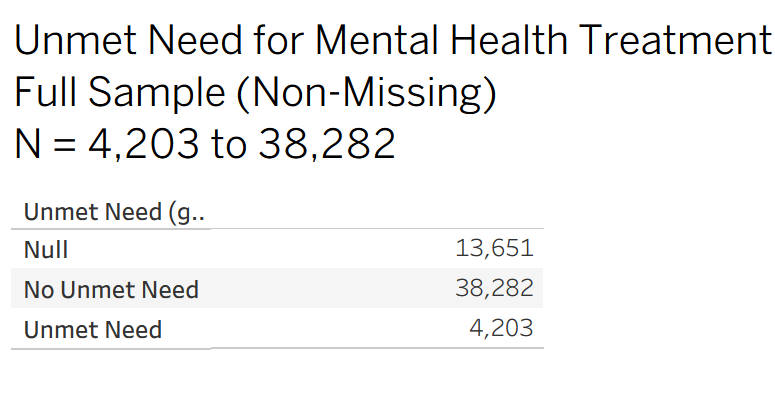Click '38,282' in the title text
The height and width of the screenshot is (409, 775).
[326, 145]
